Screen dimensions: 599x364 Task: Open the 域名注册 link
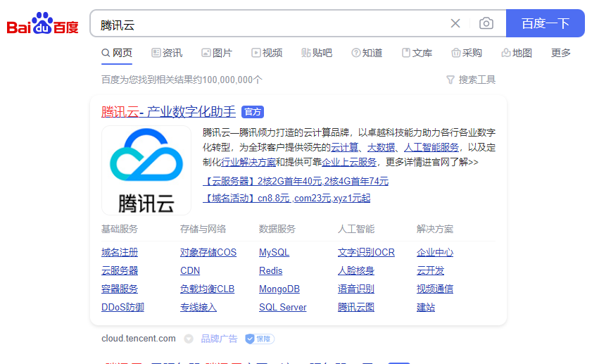point(120,253)
